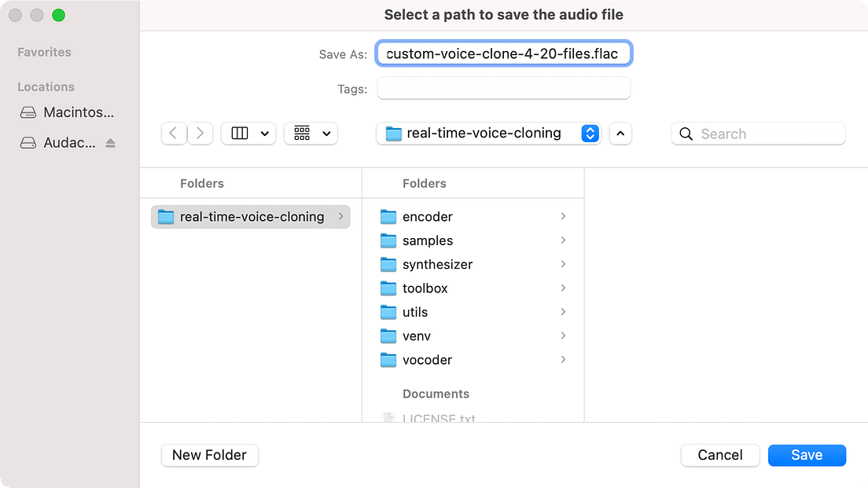
Task: Open the synthesizer folder
Action: 436,264
